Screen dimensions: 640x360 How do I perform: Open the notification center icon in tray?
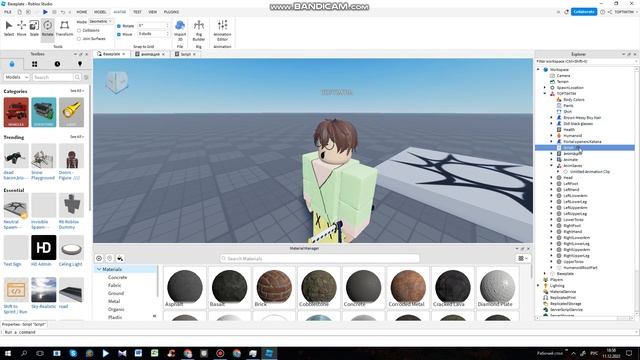pos(629,353)
